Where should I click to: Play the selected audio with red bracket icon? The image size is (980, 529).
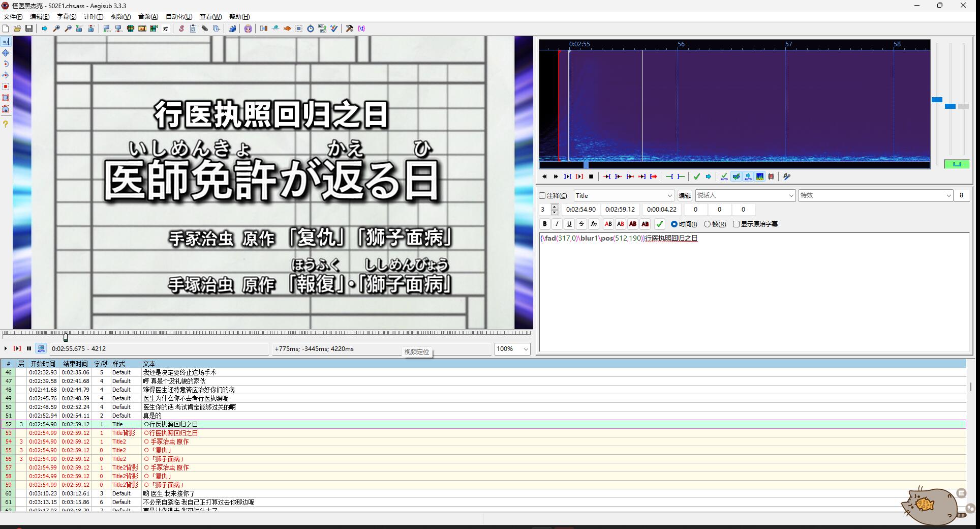click(x=579, y=177)
